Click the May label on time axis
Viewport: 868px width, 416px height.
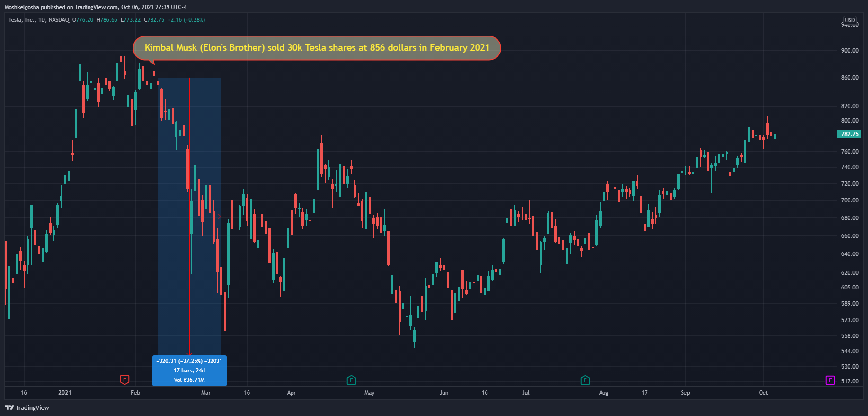click(370, 393)
